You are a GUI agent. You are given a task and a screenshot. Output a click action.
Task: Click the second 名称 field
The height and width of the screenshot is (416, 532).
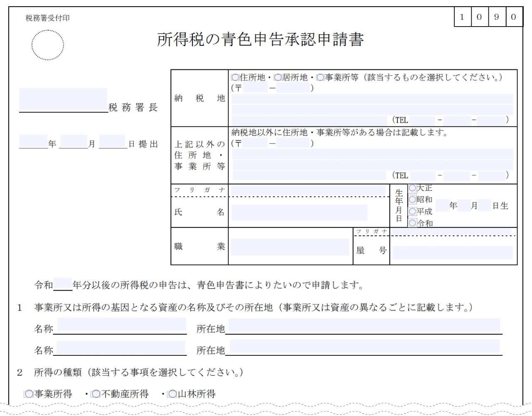pos(121,347)
